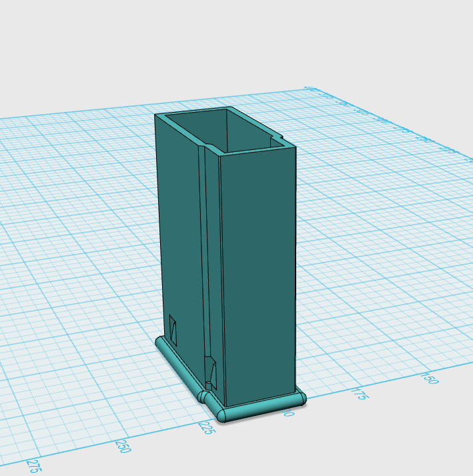Click the small rectangular cutout on the left face
Image resolution: width=473 pixels, height=476 pixels.
[x=173, y=330]
